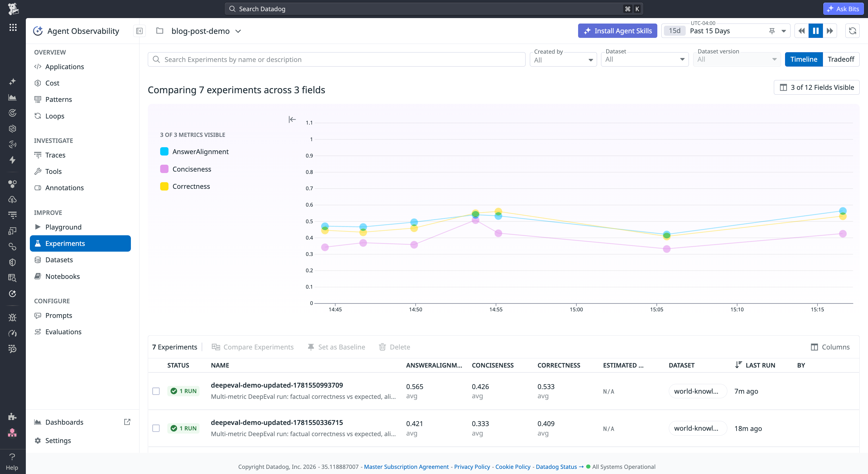Switch to the Tradeoff view
Screen dimensions: 868x474
[x=841, y=59]
